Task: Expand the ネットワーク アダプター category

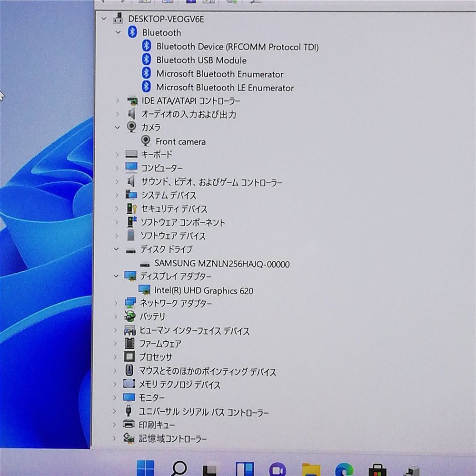Action: pos(116,303)
